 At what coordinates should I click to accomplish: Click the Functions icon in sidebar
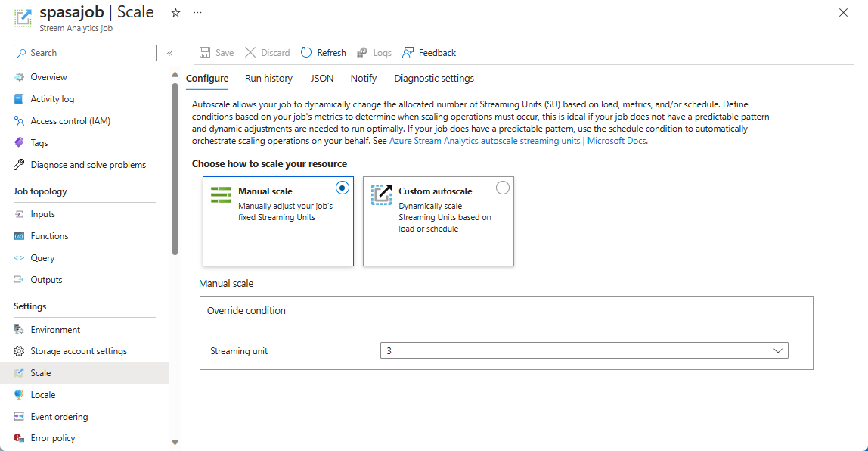19,236
